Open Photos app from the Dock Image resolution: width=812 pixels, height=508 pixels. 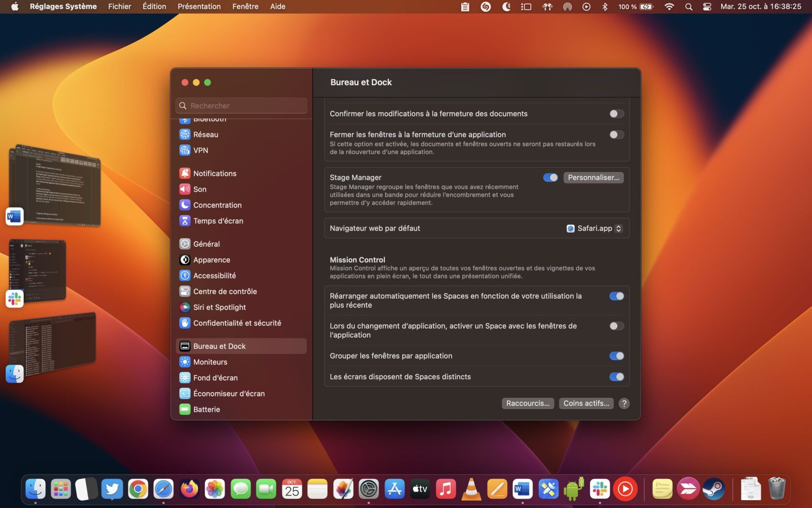point(215,489)
